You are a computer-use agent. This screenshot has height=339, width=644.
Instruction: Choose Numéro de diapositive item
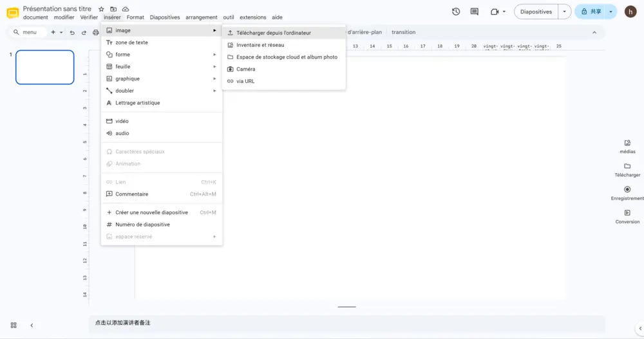pos(162,224)
